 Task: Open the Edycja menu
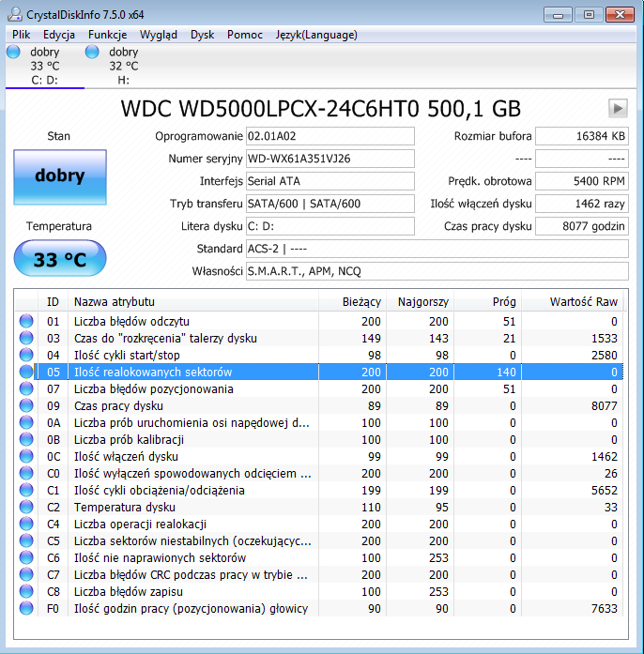coord(59,35)
